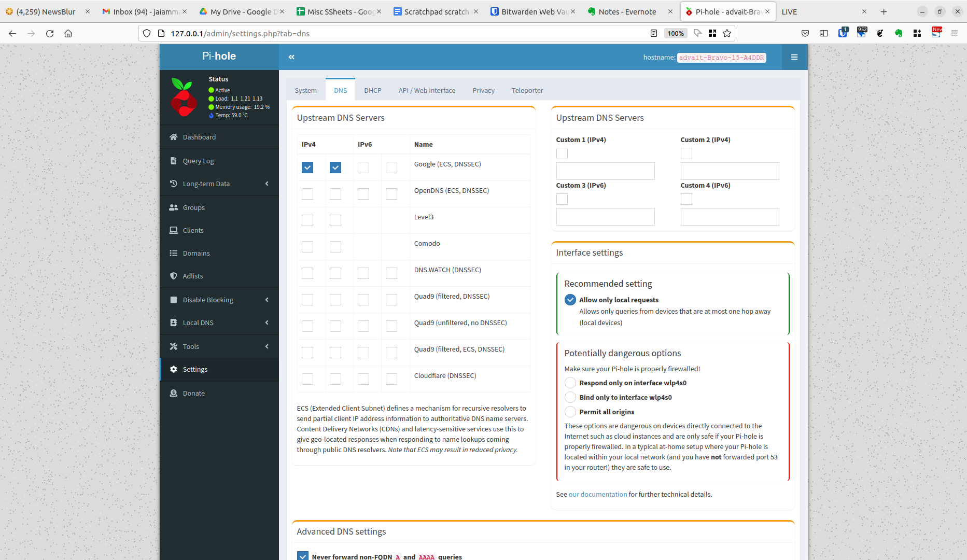
Task: Switch to the DHCP tab
Action: tap(373, 90)
